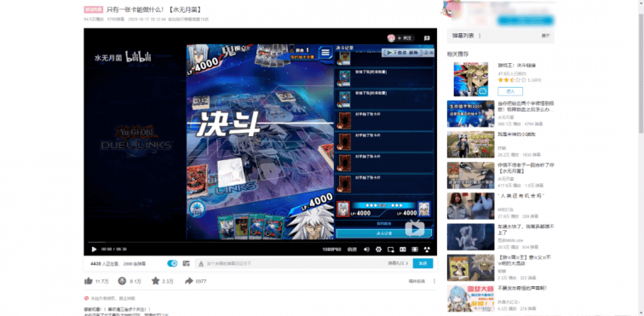The width and height of the screenshot is (644, 316).
Task: Toggle the danmaku display switch
Action: [x=172, y=263]
